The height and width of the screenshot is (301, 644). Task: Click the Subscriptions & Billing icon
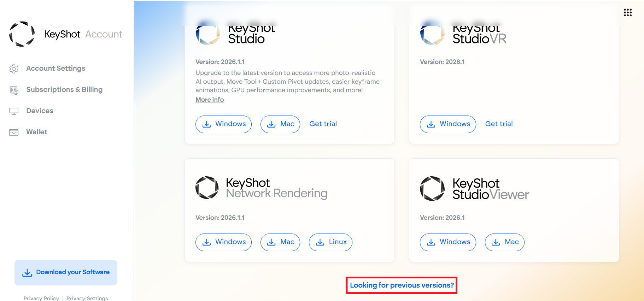[14, 90]
